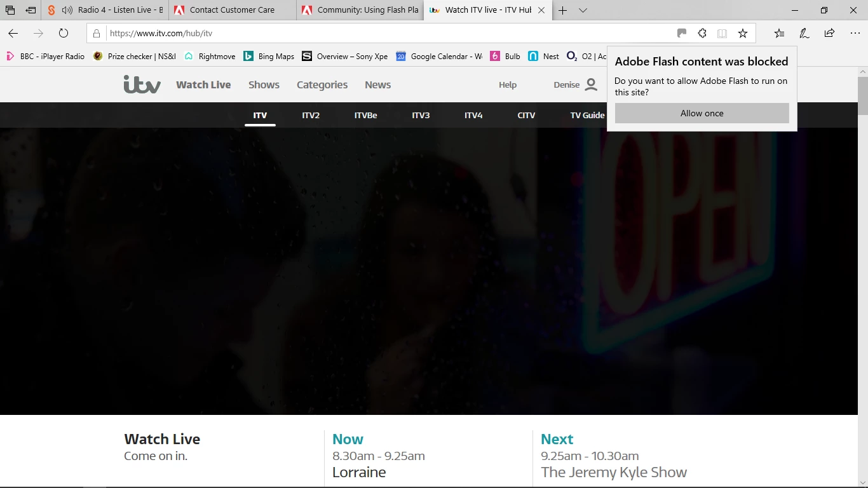Open Watch Live in ITV navigation
The image size is (868, 488).
point(203,85)
